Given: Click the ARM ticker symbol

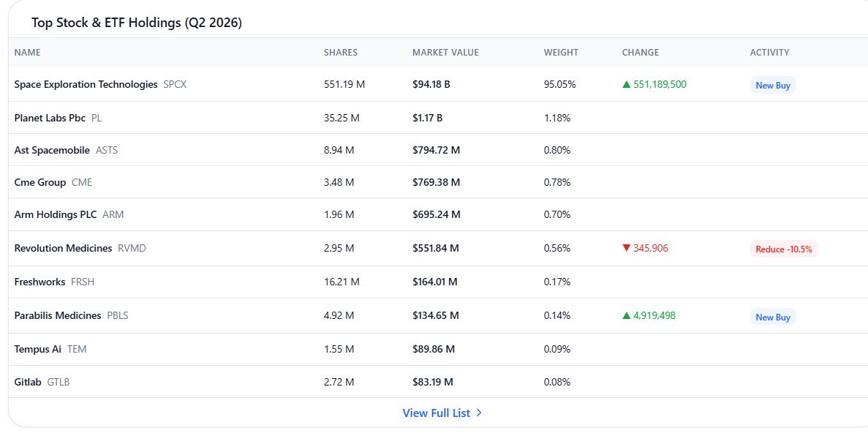Looking at the screenshot, I should (x=113, y=214).
